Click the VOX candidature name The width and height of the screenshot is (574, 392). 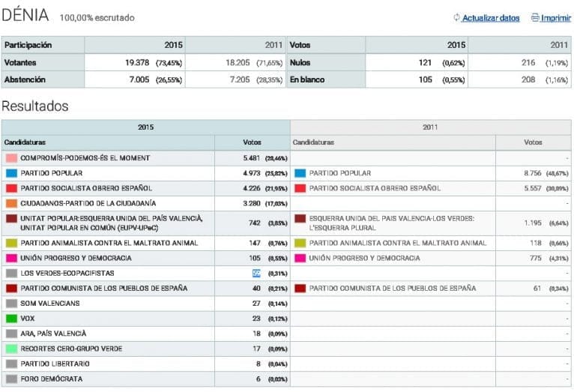tap(28, 319)
